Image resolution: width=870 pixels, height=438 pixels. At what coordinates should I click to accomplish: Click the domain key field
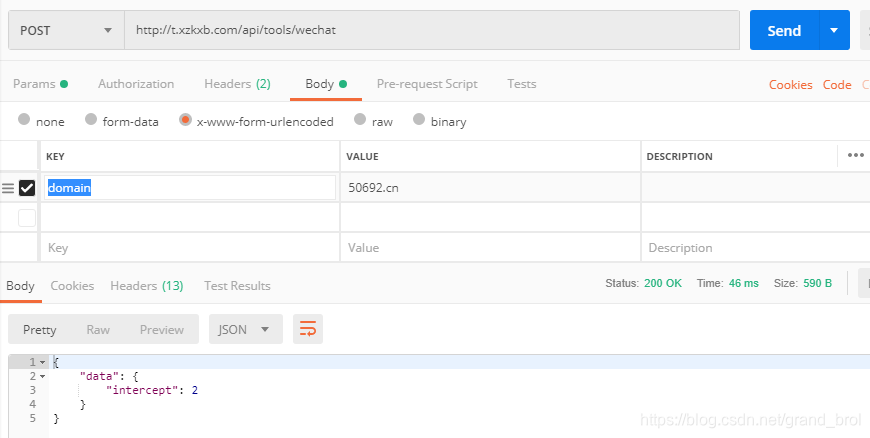pyautogui.click(x=190, y=188)
